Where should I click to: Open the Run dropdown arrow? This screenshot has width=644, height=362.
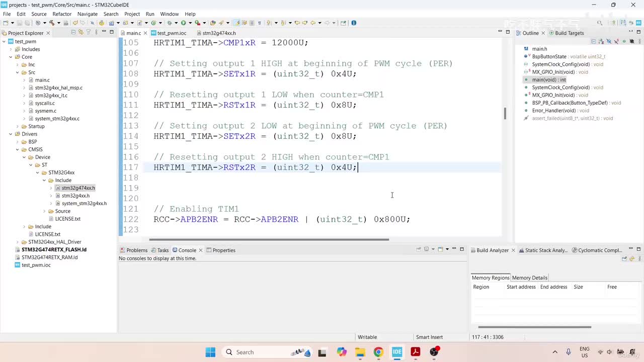[x=190, y=23]
